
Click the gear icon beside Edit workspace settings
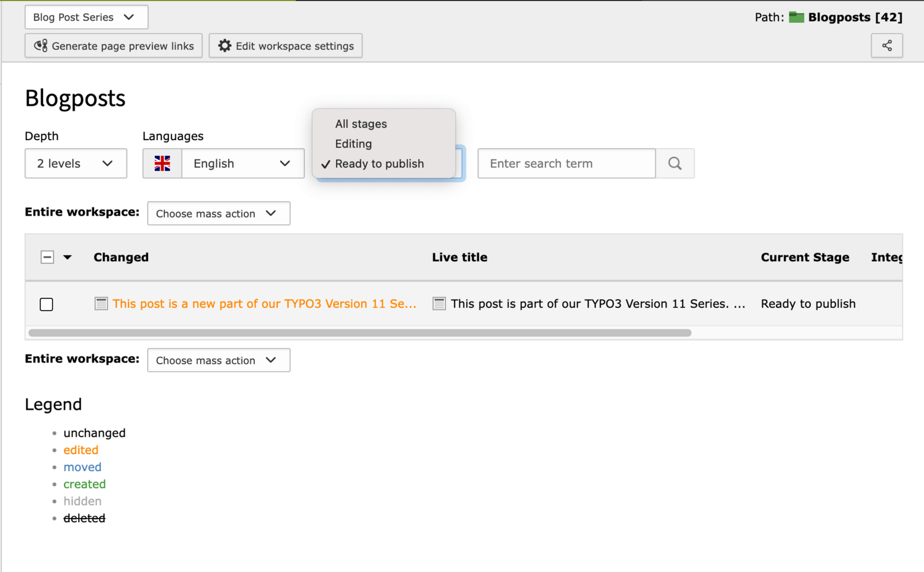pos(225,45)
